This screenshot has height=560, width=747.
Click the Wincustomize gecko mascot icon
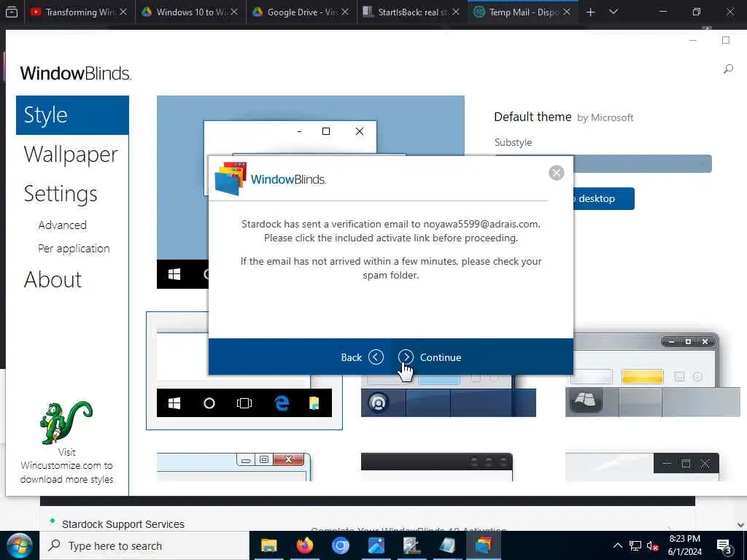click(66, 422)
